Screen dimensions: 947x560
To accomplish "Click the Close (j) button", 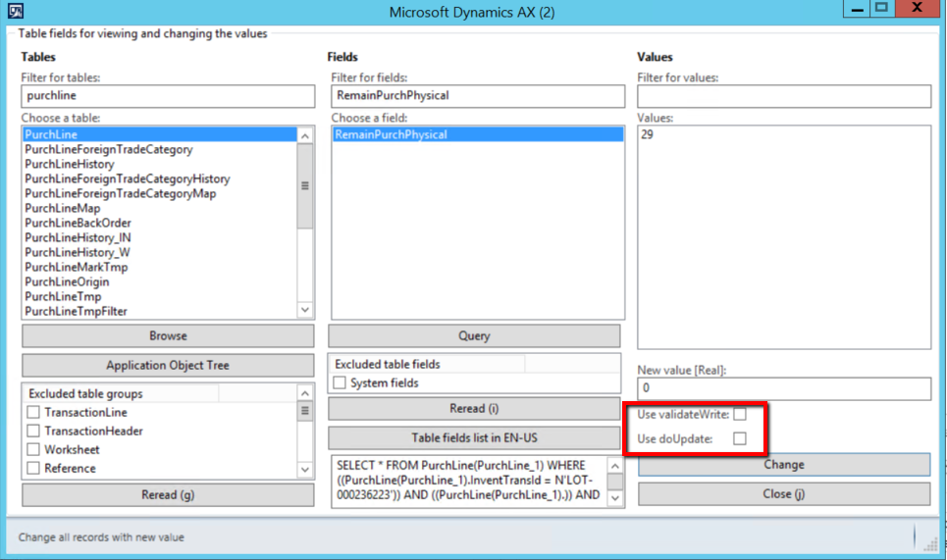I will coord(784,494).
